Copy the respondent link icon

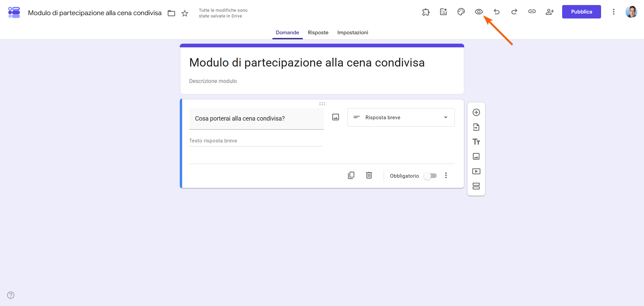532,11
